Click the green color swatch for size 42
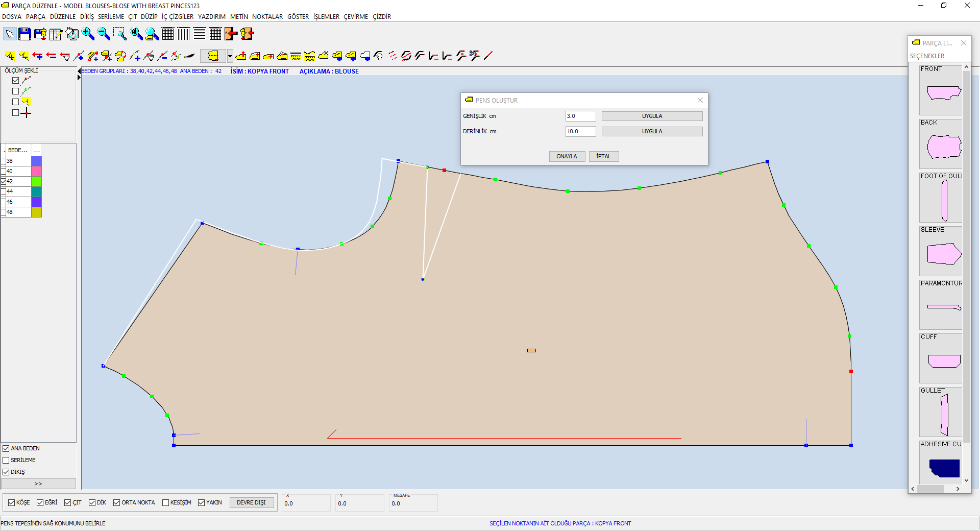980x531 pixels. coord(36,181)
